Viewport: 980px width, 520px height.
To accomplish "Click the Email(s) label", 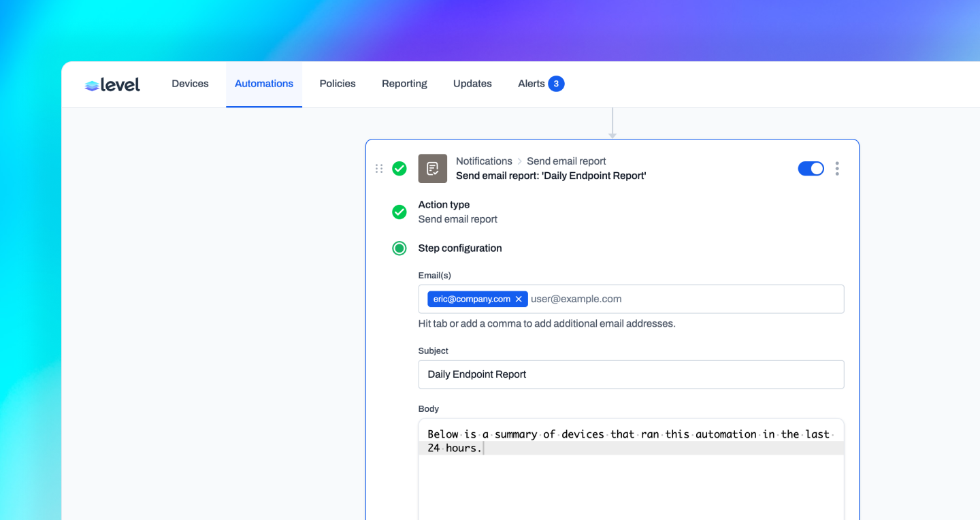I will 435,276.
